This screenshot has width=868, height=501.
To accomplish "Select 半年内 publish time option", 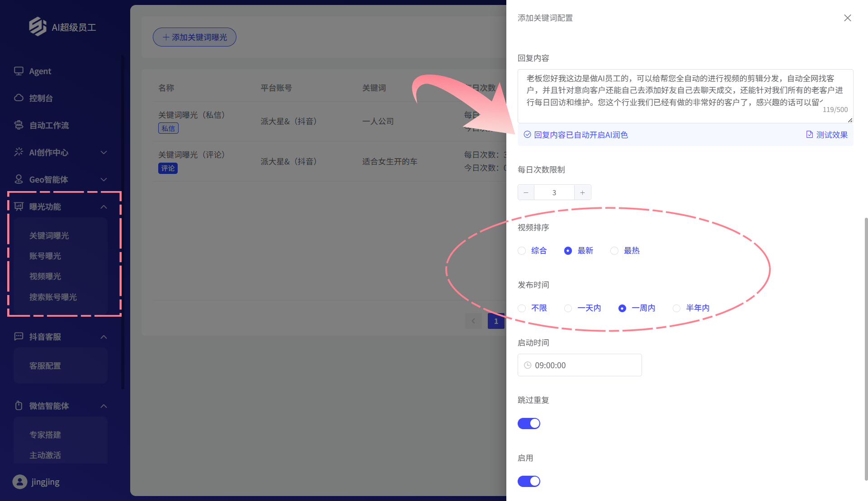I will click(676, 308).
